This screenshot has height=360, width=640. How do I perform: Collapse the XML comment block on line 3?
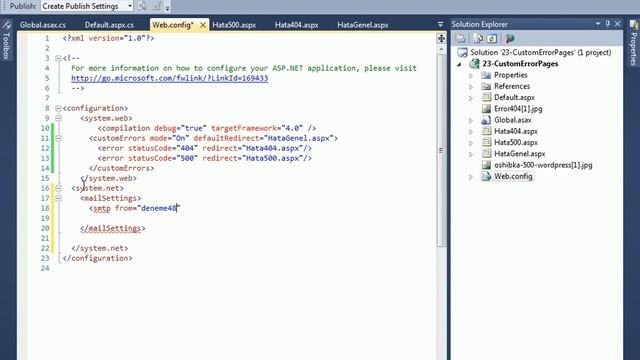pyautogui.click(x=58, y=58)
